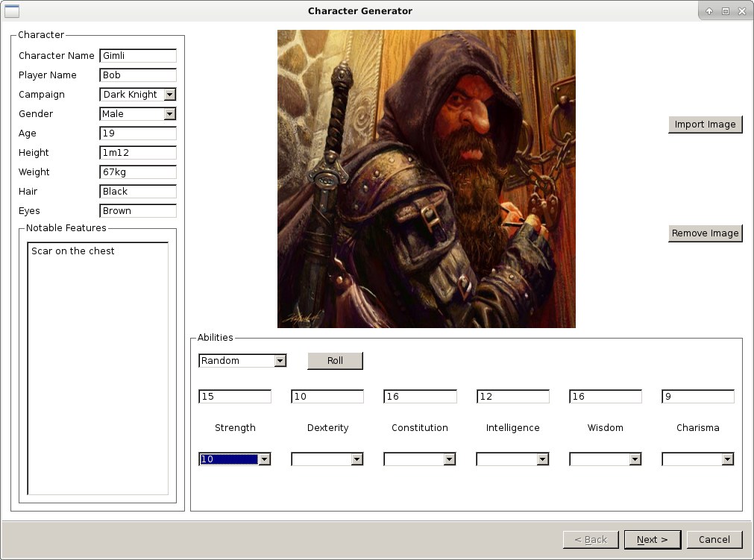
Task: Open the Random abilities method dropdown
Action: 280,361
